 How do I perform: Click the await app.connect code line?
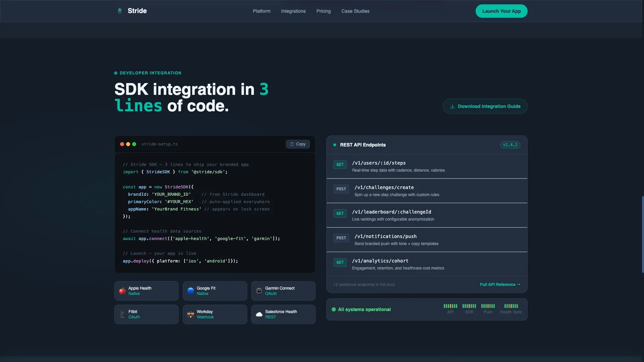[x=201, y=239]
